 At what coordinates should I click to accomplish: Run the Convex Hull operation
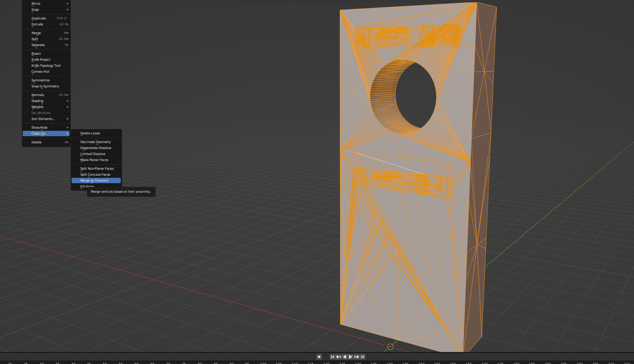click(40, 72)
